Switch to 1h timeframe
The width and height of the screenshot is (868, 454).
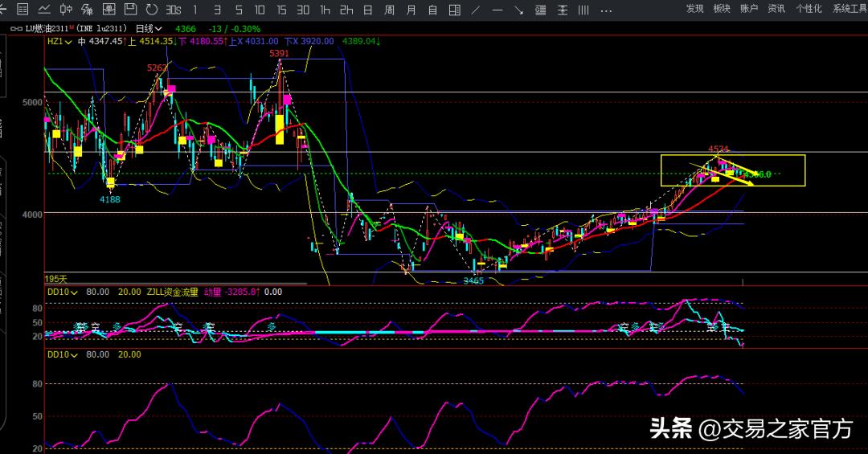[x=324, y=10]
